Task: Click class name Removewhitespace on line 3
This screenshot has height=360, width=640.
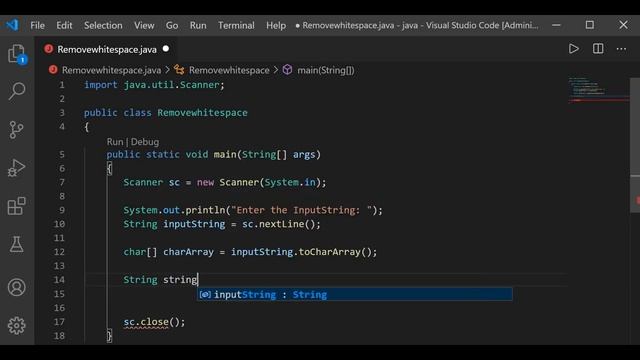Action: (202, 113)
